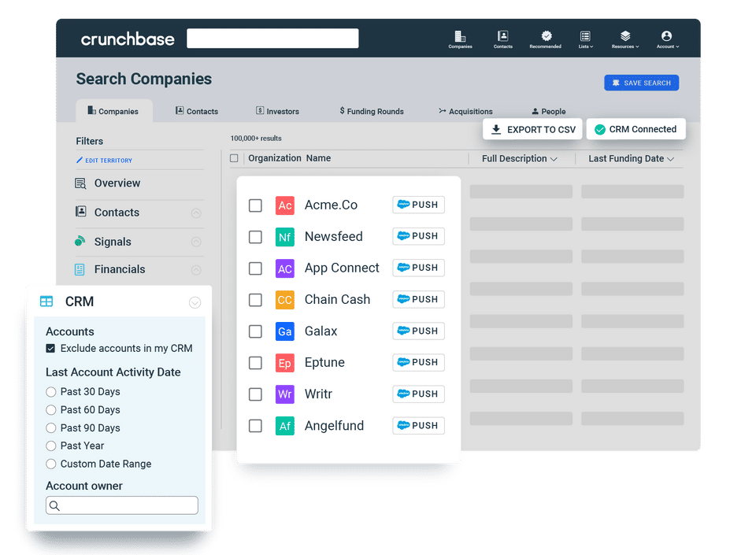Viewport: 756px width, 555px height.
Task: Click the Angelfund 'Af' logo tile
Action: pos(284,426)
